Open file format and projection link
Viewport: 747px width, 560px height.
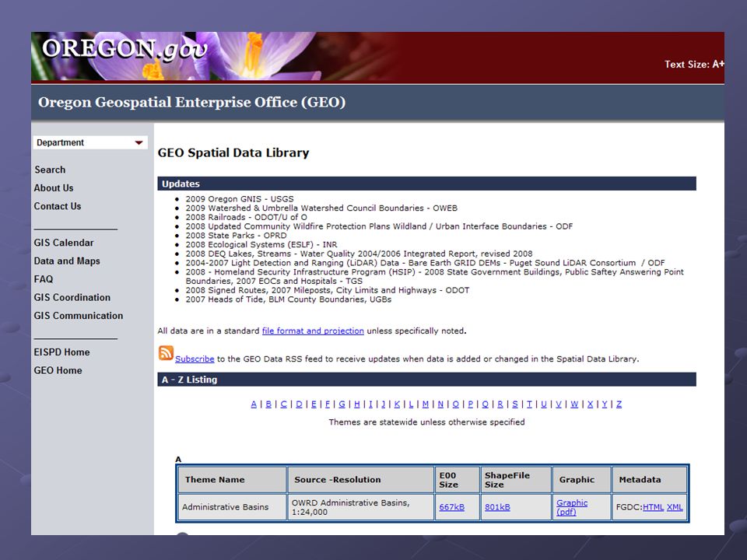point(313,331)
